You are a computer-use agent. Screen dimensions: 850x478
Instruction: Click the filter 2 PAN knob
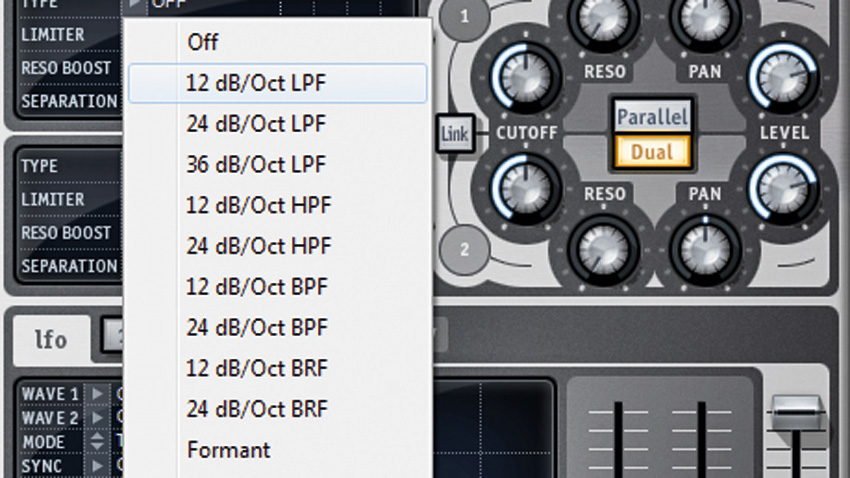tap(705, 250)
